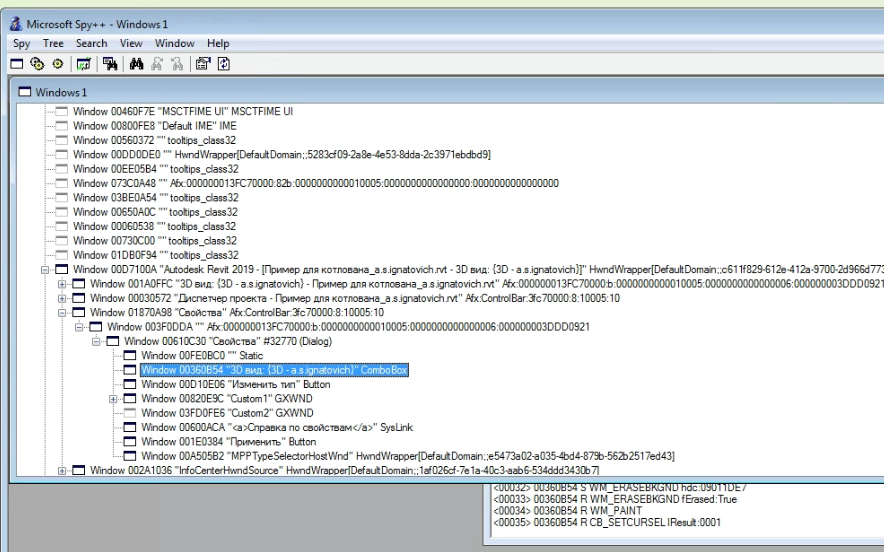Image resolution: width=884 pixels, height=552 pixels.
Task: Open Properties via toolbar icon
Action: [x=203, y=64]
